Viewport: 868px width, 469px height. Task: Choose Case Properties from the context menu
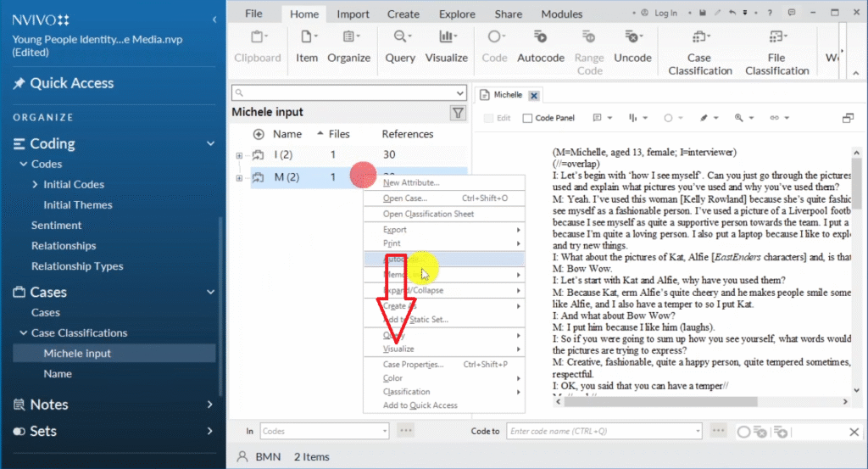tap(413, 365)
